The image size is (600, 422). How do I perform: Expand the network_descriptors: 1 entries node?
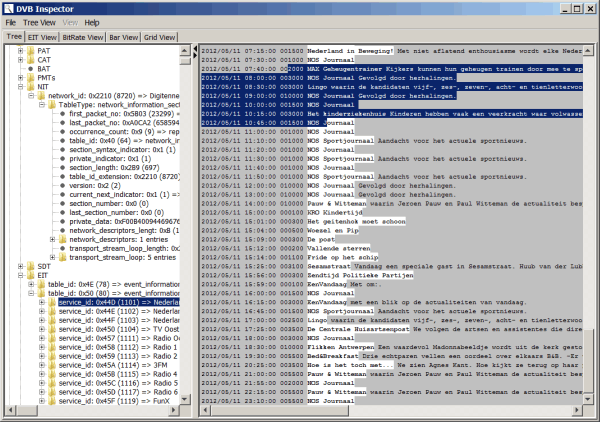[52, 239]
